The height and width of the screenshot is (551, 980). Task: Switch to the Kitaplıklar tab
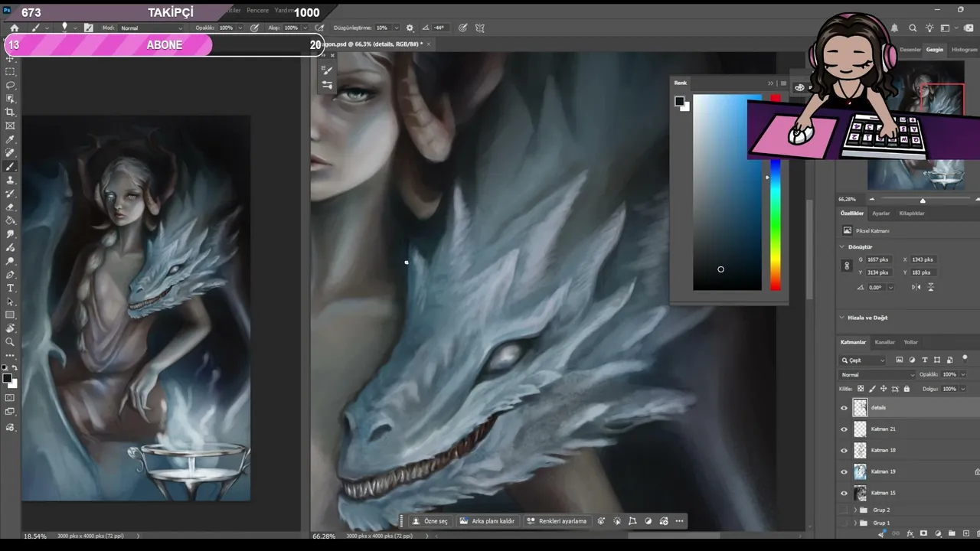pos(912,214)
